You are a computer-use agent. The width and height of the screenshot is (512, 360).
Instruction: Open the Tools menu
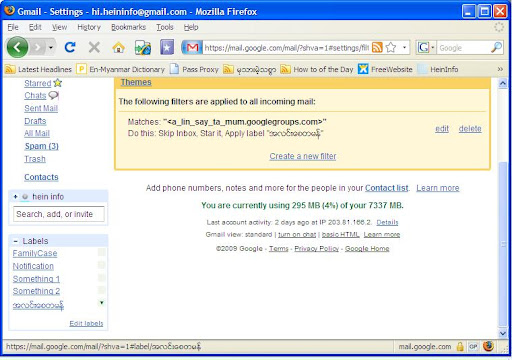pos(165,27)
